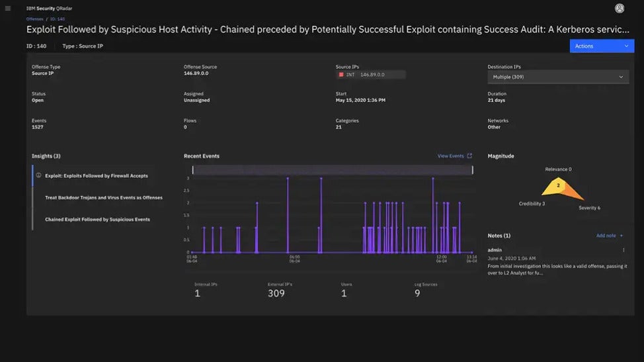This screenshot has height=362, width=644.
Task: Select Treat Backdoor Trojans and Virus Events insight
Action: [x=104, y=198]
